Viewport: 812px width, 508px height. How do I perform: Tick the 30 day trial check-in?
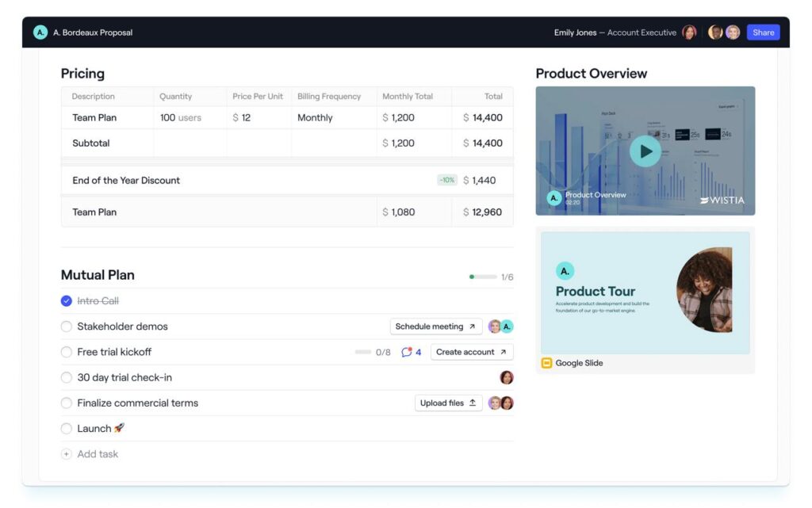[67, 377]
